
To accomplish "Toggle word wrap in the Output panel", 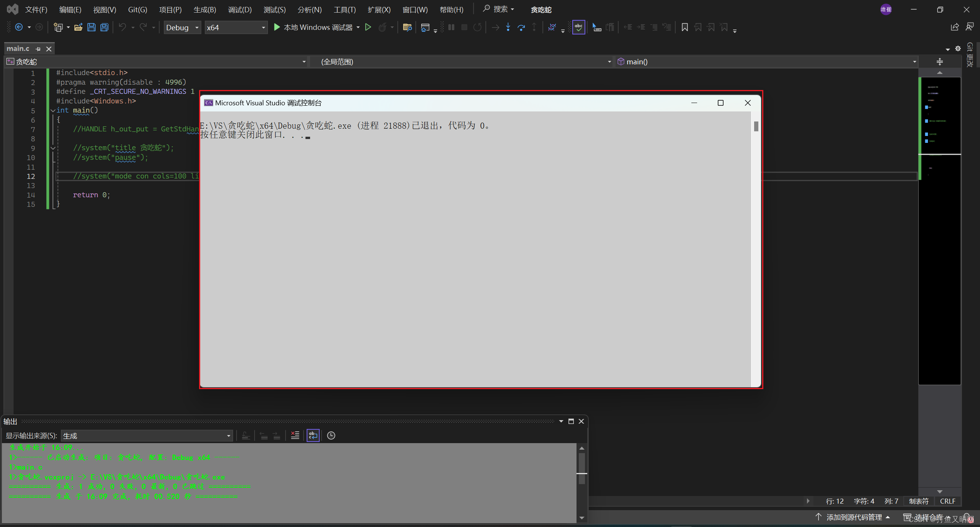I will point(313,435).
